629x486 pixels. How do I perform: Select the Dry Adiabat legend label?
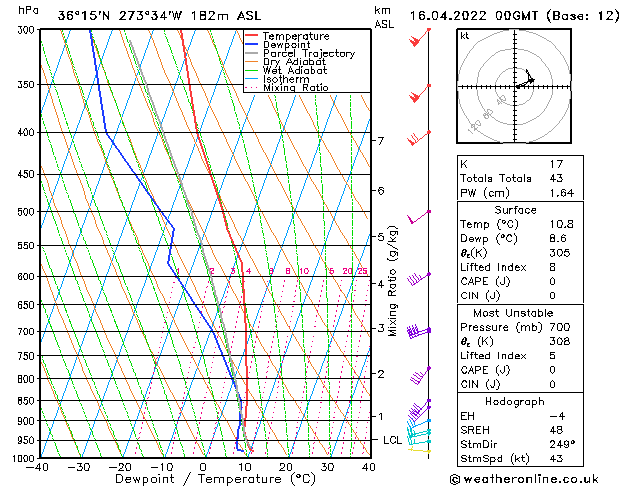pyautogui.click(x=294, y=62)
